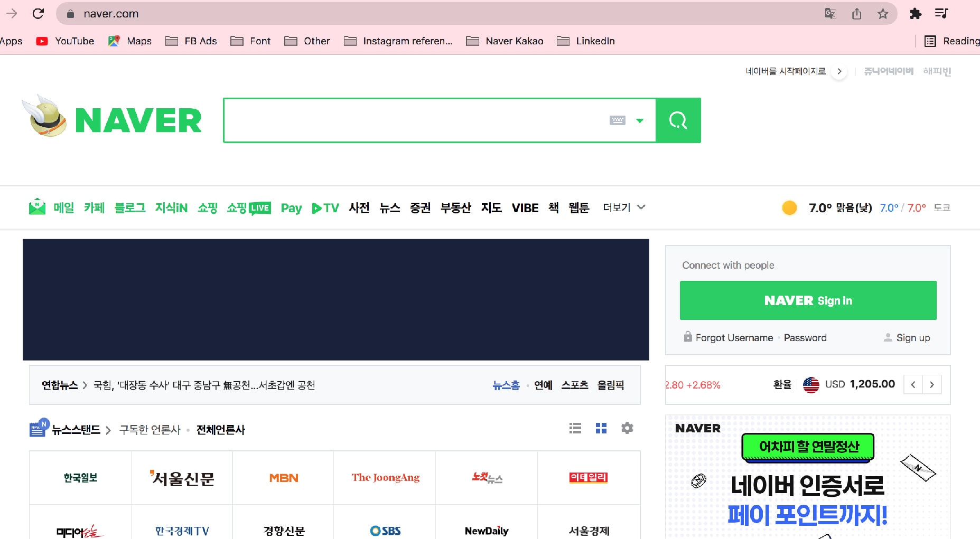Click the arrow next to 네이버를 시작페이지로
The width and height of the screenshot is (980, 539).
(x=839, y=71)
